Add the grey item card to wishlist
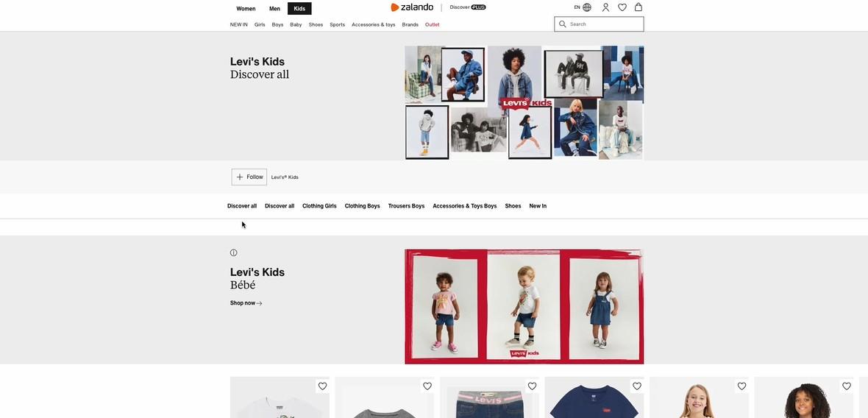Screen dimensions: 868x418 click(427, 386)
